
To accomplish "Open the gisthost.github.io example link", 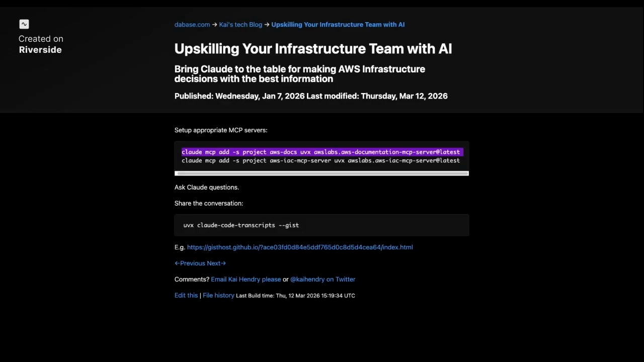I will 300,247.
